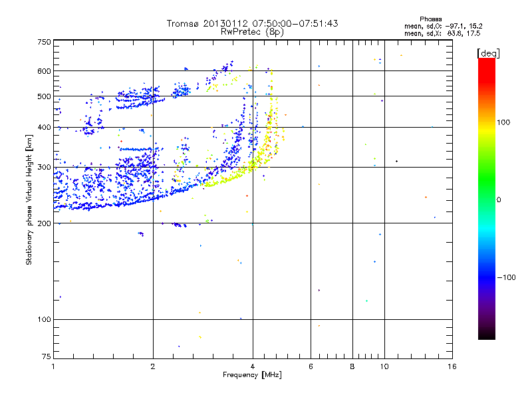Click the '6' frequency tick label
The image size is (532, 399).
point(311,366)
